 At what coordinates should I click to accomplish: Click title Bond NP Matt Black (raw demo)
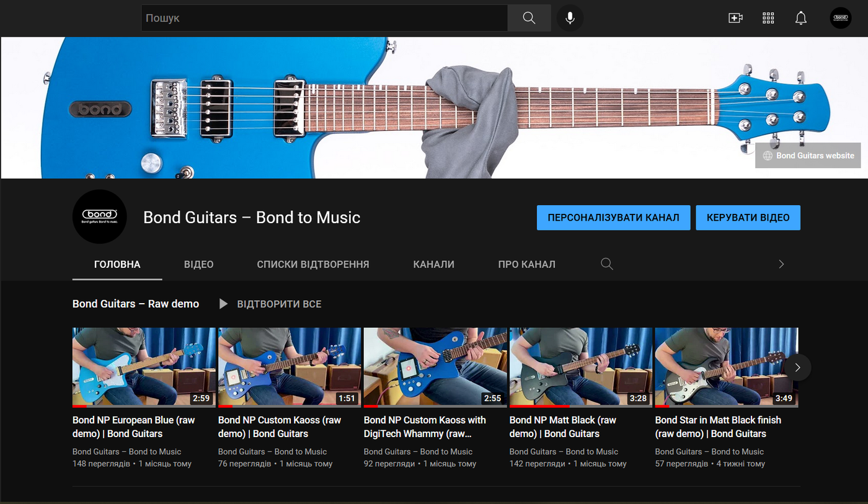563,427
